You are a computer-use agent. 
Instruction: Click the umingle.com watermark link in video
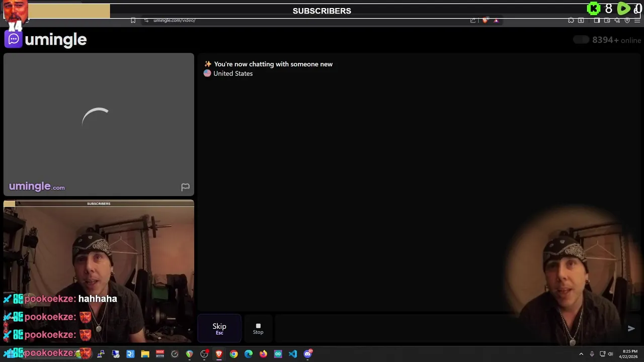coord(37,187)
